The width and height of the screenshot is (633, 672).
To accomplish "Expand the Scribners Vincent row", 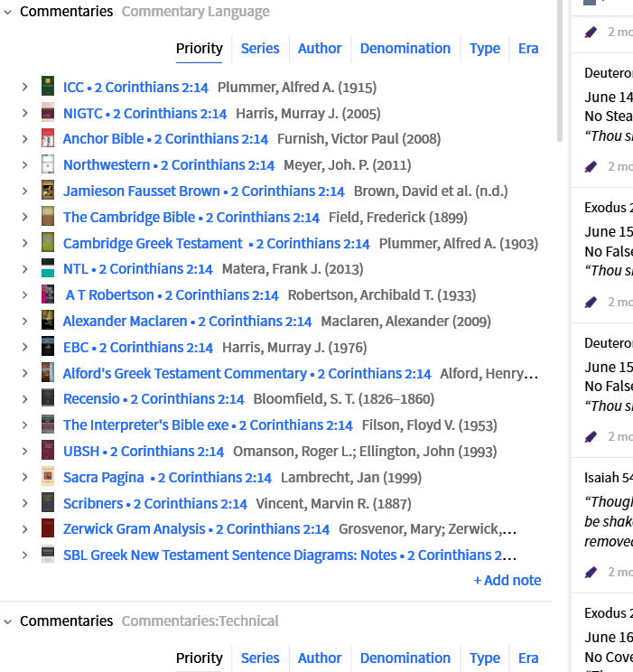I will click(x=25, y=503).
